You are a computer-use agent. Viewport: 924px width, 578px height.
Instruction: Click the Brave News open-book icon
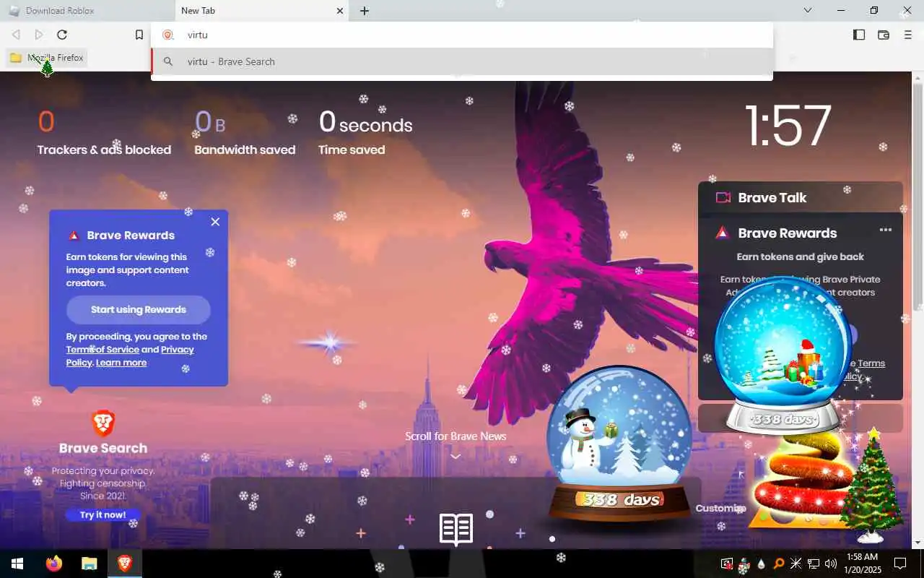[x=456, y=530]
